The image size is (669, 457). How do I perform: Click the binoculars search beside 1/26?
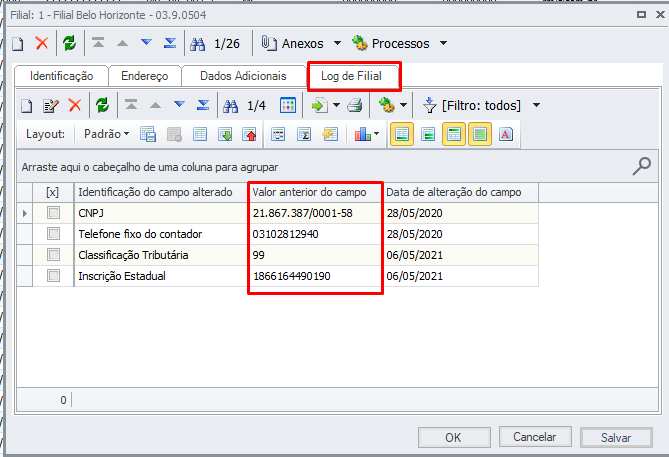(x=198, y=44)
